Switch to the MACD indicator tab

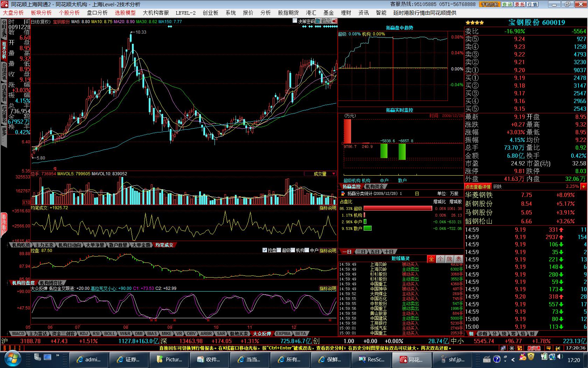[x=18, y=334]
